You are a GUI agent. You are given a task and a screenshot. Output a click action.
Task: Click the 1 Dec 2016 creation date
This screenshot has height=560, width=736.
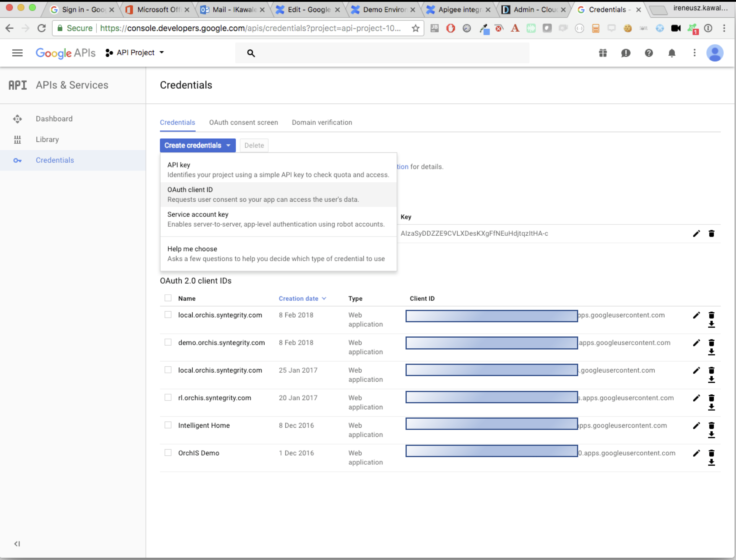(x=296, y=453)
